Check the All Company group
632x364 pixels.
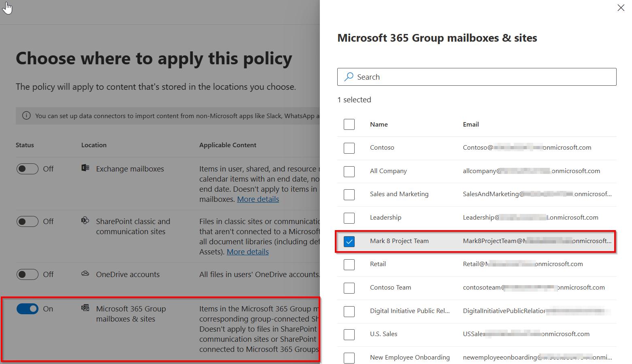(x=349, y=171)
